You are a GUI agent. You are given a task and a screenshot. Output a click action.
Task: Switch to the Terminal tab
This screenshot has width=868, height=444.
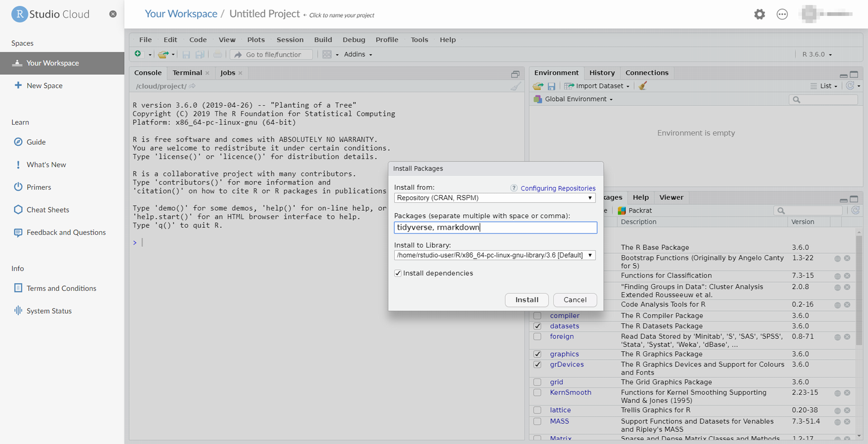[x=187, y=73]
